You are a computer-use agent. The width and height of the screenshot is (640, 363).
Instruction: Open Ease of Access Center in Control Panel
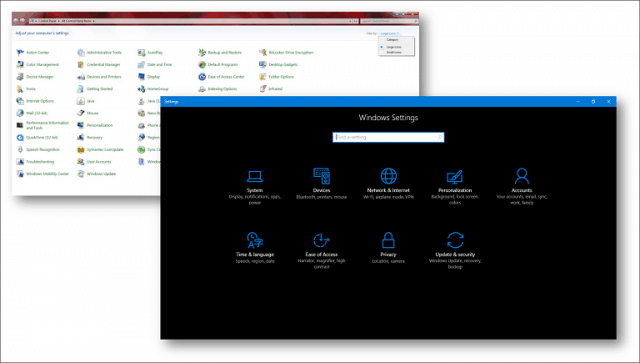coord(221,77)
